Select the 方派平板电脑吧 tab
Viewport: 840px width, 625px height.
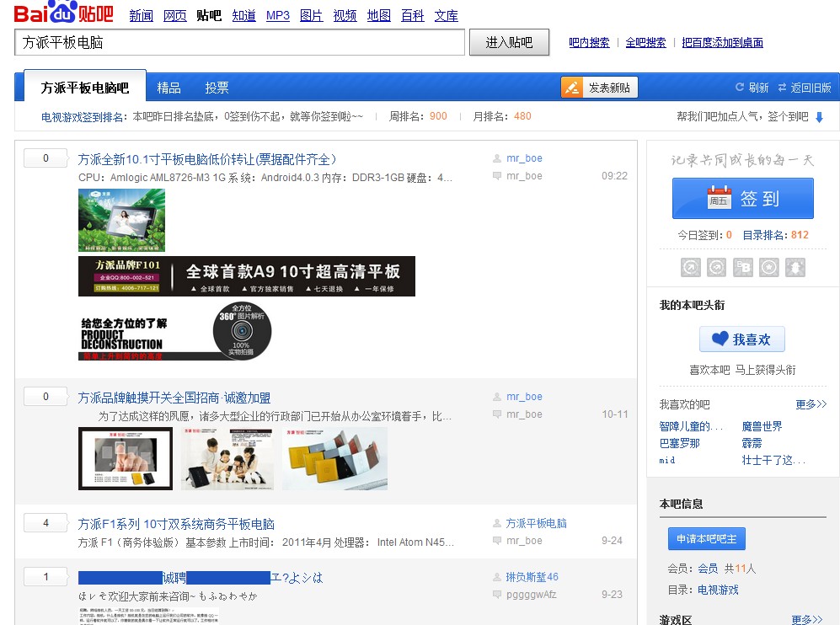pos(85,87)
